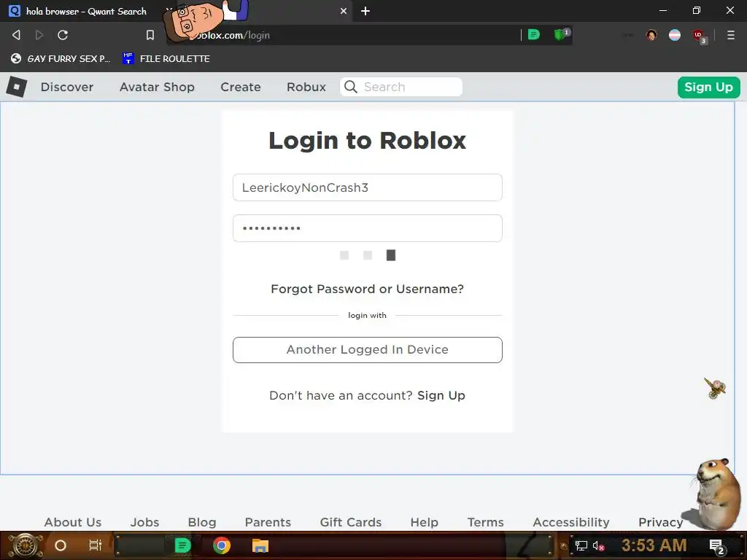747x560 pixels.
Task: Open the green chat-bubble icon in address bar
Action: 534,35
